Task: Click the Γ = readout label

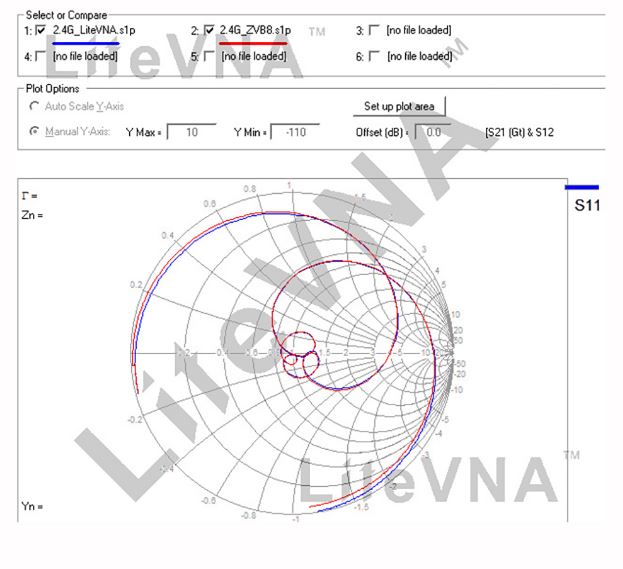Action: point(30,196)
